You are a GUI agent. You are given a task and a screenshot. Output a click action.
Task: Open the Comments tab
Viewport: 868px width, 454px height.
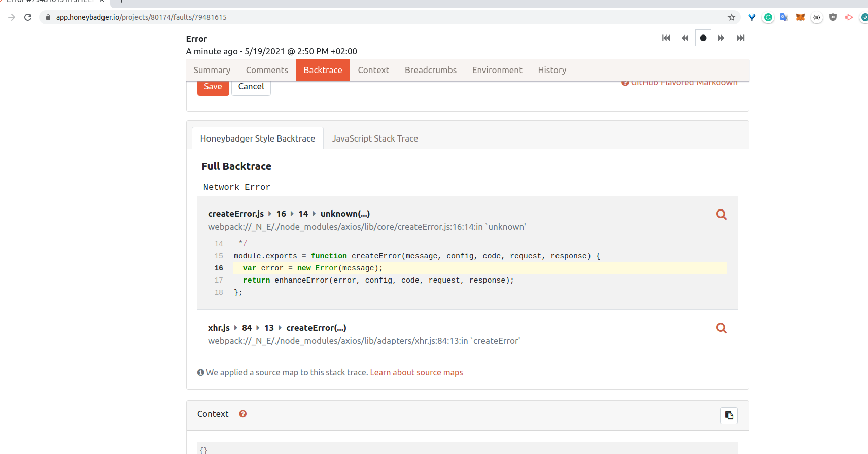point(267,70)
